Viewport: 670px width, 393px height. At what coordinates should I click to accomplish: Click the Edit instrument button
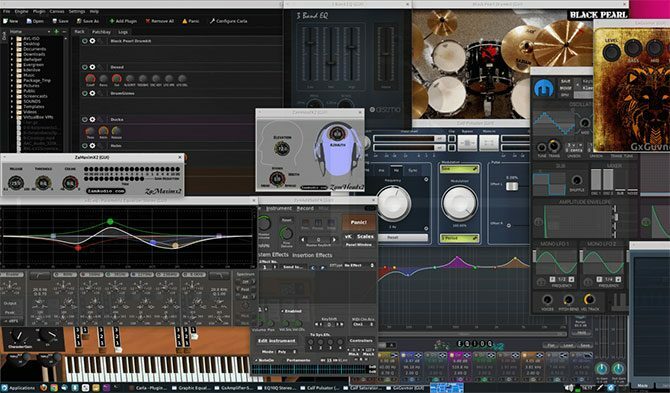276,340
